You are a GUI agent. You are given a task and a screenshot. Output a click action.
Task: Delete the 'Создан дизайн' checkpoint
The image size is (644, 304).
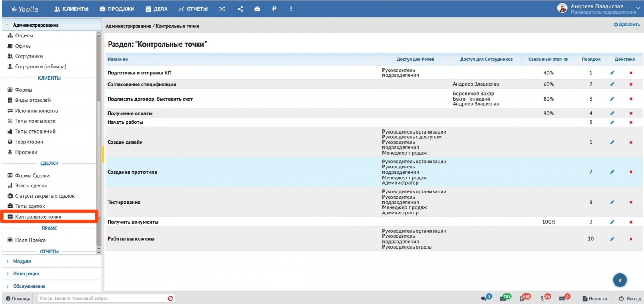click(631, 142)
